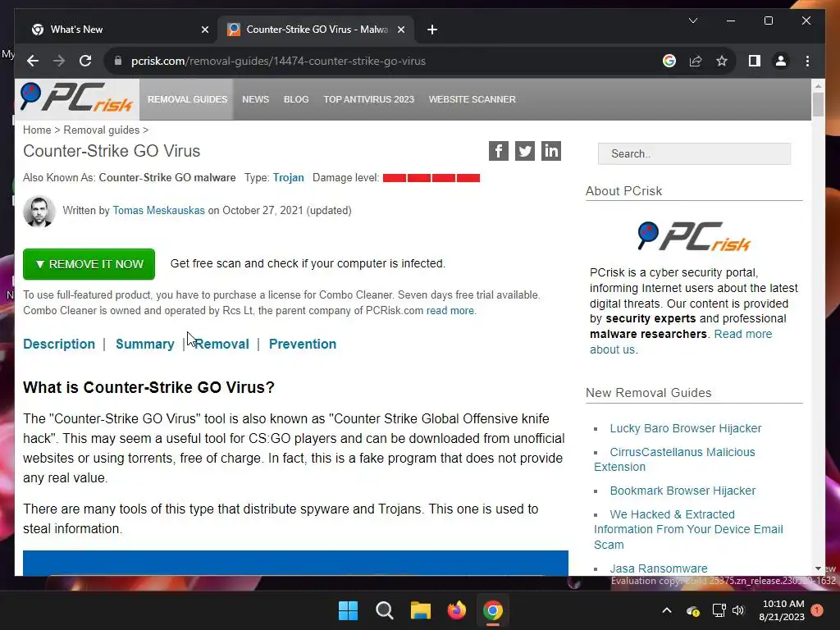The width and height of the screenshot is (840, 630).
Task: Bookmark this page with star icon
Action: tap(722, 61)
